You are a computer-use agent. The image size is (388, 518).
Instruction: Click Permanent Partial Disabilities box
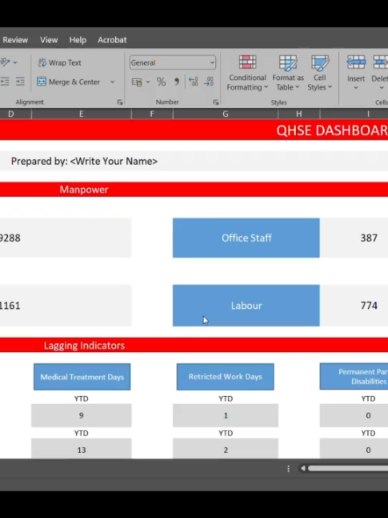[354, 377]
